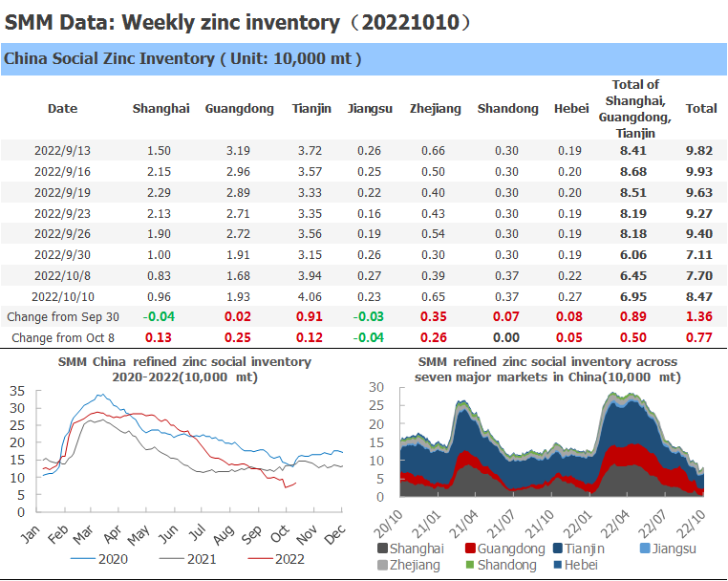The height and width of the screenshot is (581, 728).
Task: Click Zhejiang value 0.66
Action: (433, 151)
